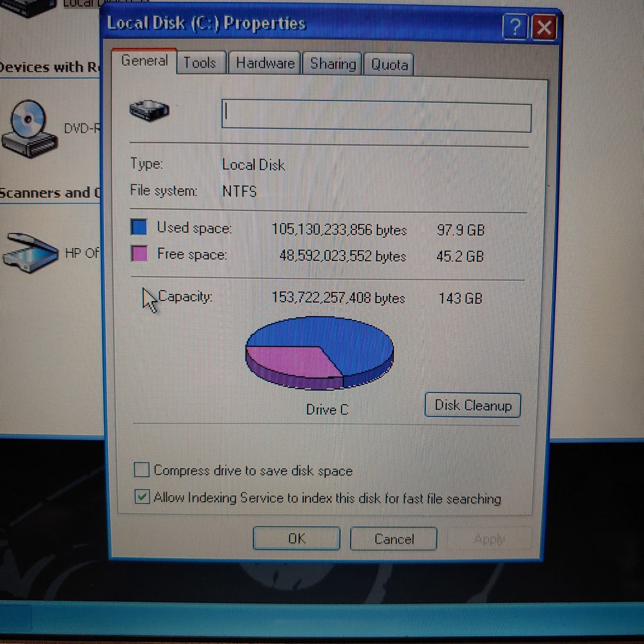Click the 'Local Disk' type value

pyautogui.click(x=254, y=165)
